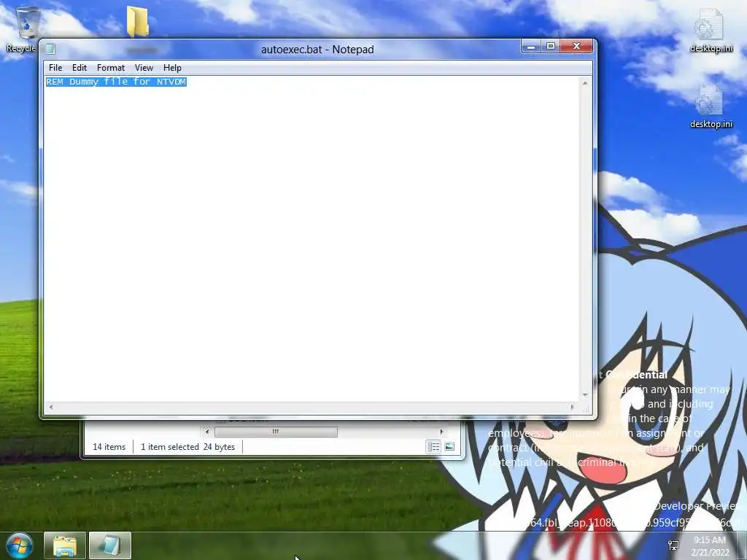Close the autoexec.bat Notepad window
This screenshot has height=560, width=747.
576,46
